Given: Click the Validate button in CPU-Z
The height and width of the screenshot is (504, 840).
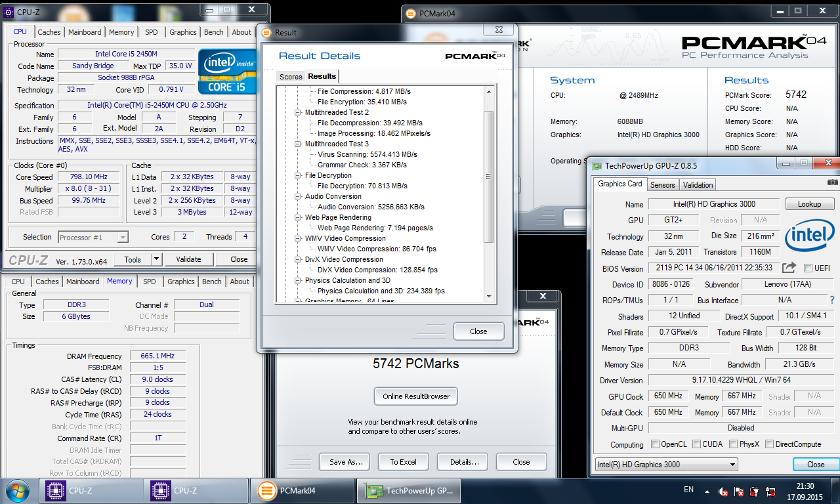Looking at the screenshot, I should (188, 259).
